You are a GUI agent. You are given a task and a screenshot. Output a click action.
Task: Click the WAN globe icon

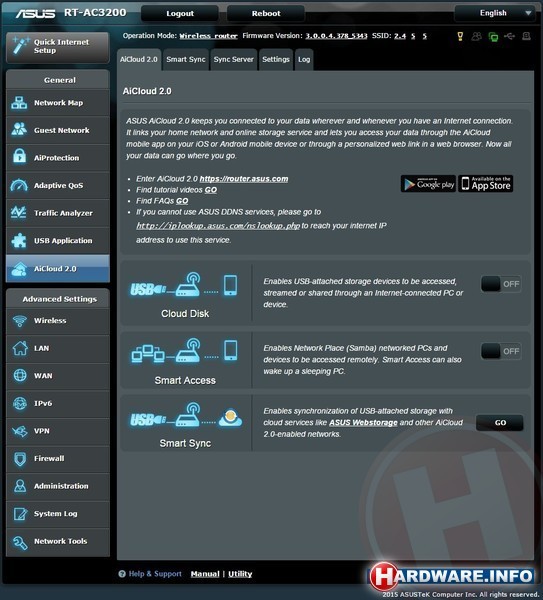click(20, 375)
